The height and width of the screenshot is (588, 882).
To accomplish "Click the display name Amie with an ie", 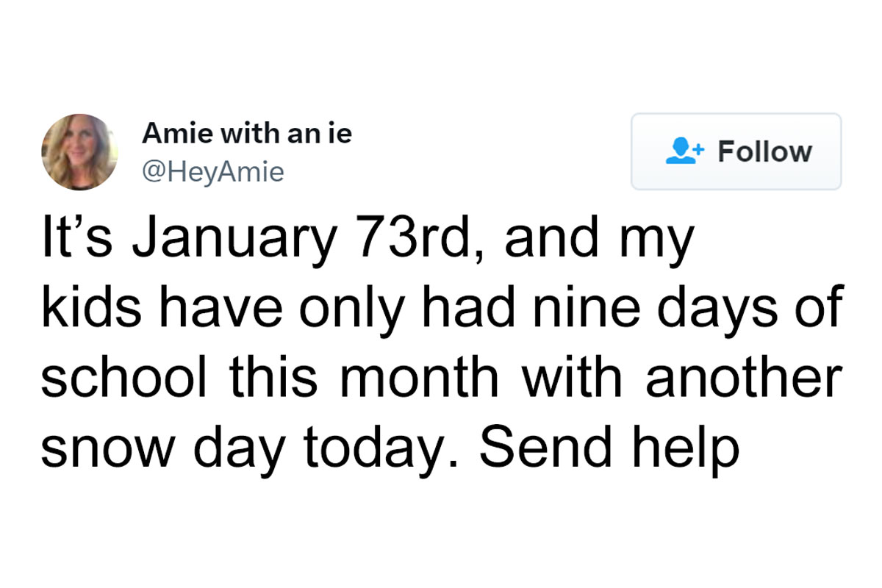I will click(246, 133).
